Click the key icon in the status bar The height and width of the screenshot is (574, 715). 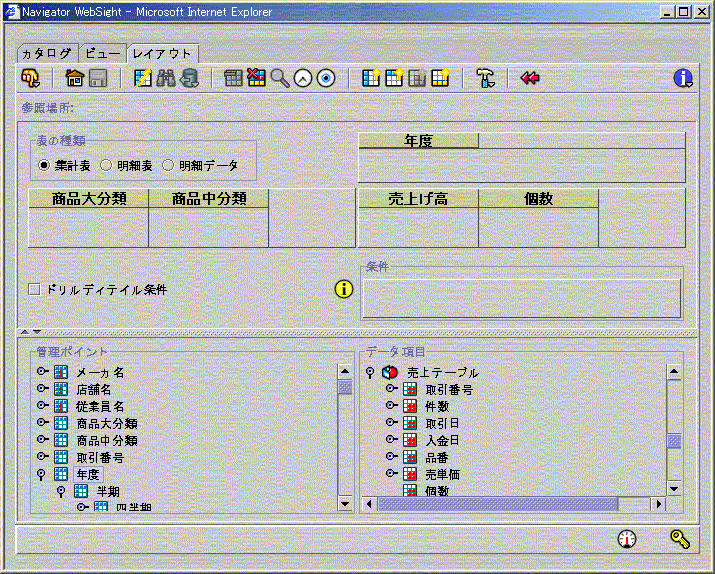(680, 539)
